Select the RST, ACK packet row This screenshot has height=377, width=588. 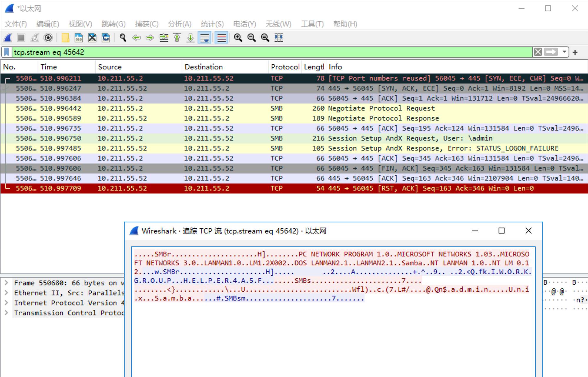click(294, 188)
